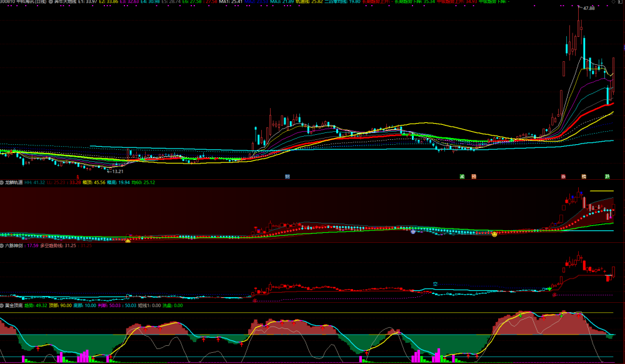
Task: Open the dropdown circle beside 黄金顶底 indicator
Action: [2, 305]
